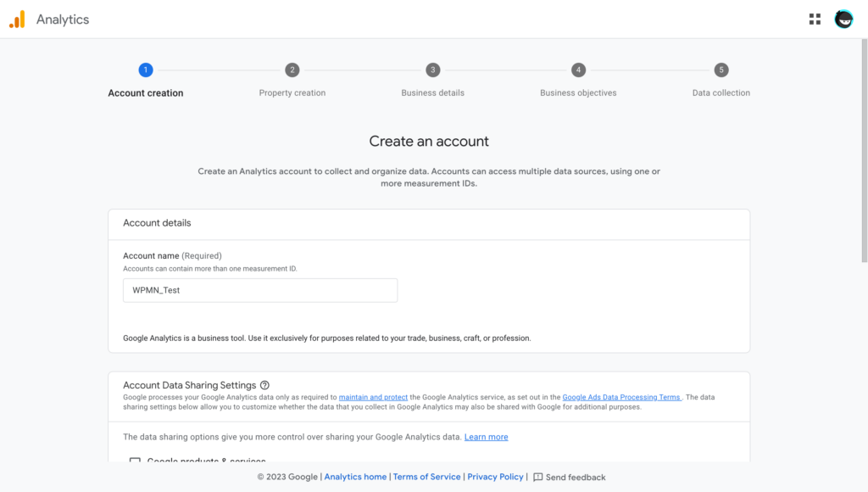Click the Send feedback speech bubble icon

tap(537, 477)
